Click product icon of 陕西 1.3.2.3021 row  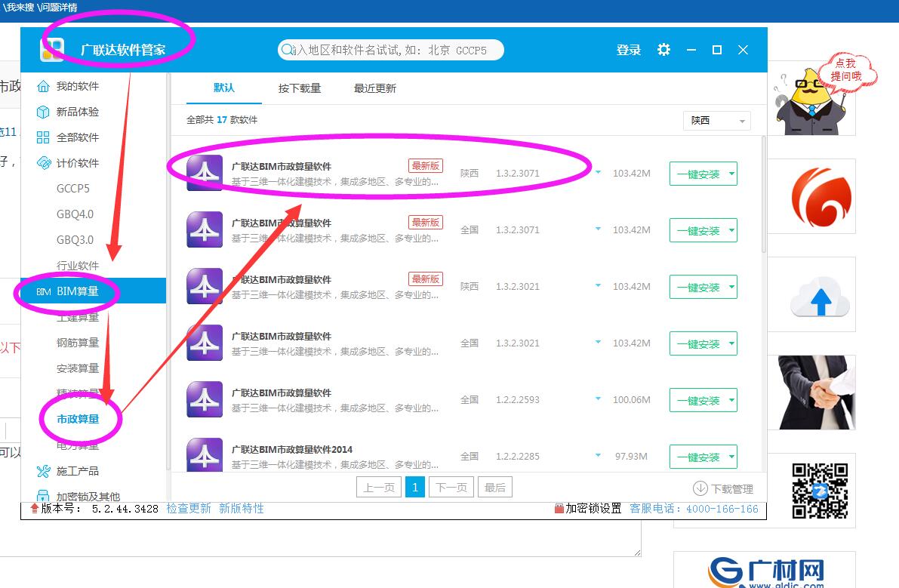[x=205, y=287]
